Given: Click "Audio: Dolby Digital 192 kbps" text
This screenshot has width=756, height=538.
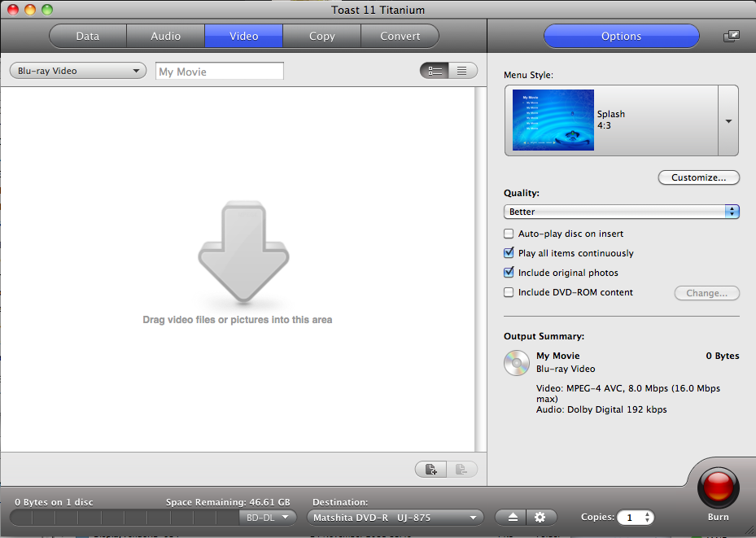Looking at the screenshot, I should 601,409.
